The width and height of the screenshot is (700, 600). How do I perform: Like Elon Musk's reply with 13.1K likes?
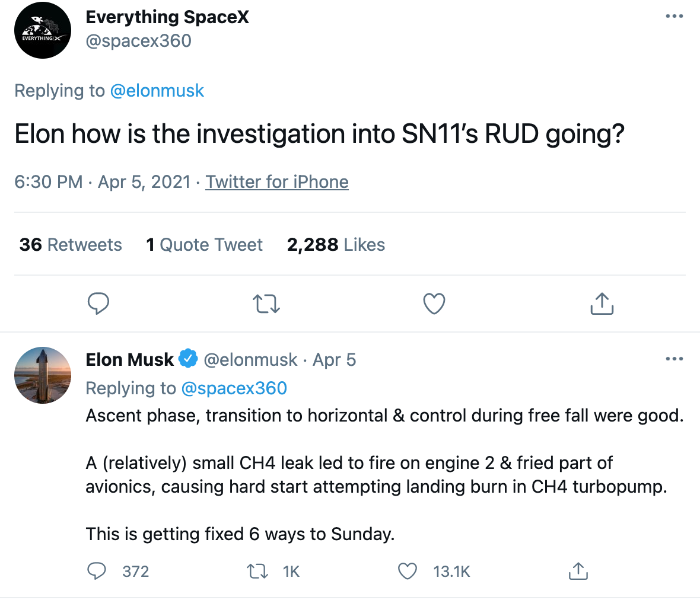[x=407, y=571]
